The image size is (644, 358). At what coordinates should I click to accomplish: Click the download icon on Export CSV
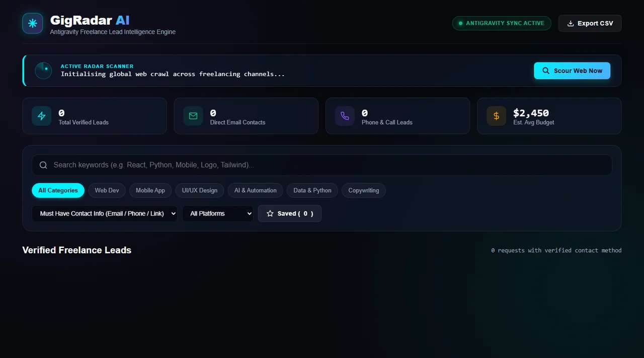tap(571, 23)
